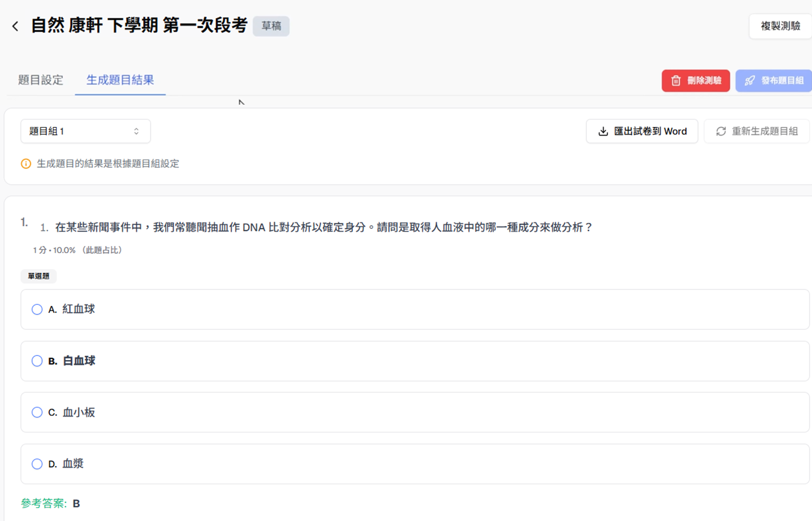812x521 pixels.
Task: Click the rocket icon on 發布題目組 button
Action: tap(750, 81)
